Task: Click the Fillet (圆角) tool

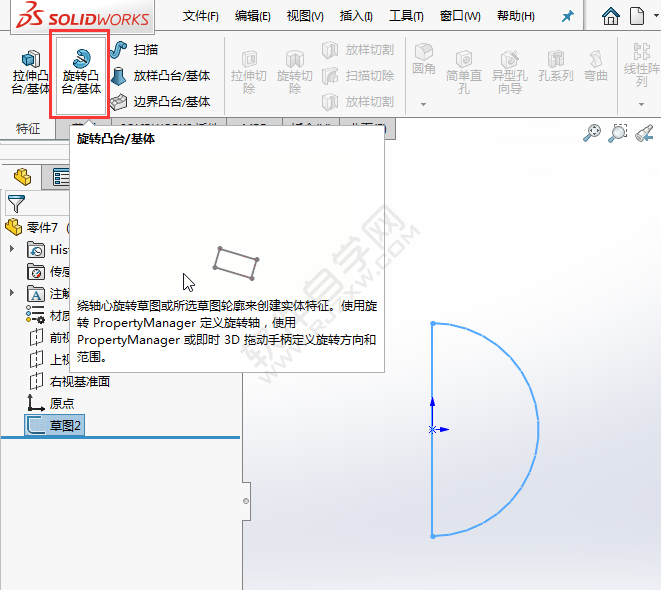Action: click(424, 59)
